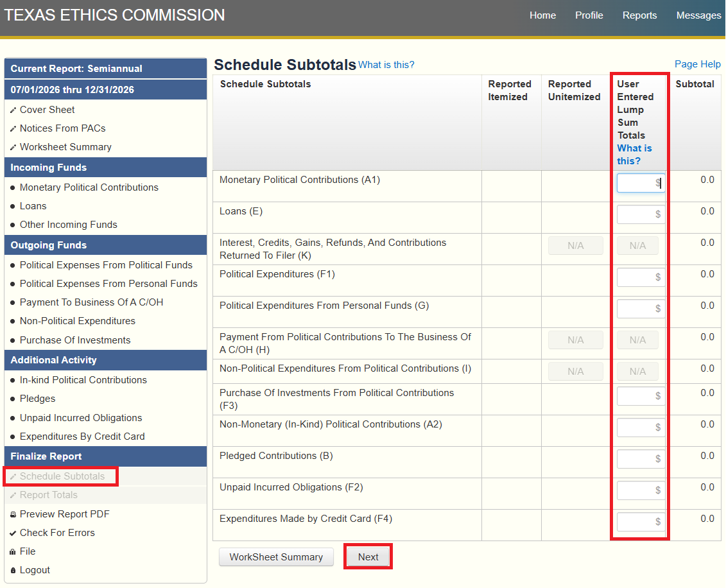Open Pledges in the sidebar
The width and height of the screenshot is (726, 588).
(x=37, y=399)
